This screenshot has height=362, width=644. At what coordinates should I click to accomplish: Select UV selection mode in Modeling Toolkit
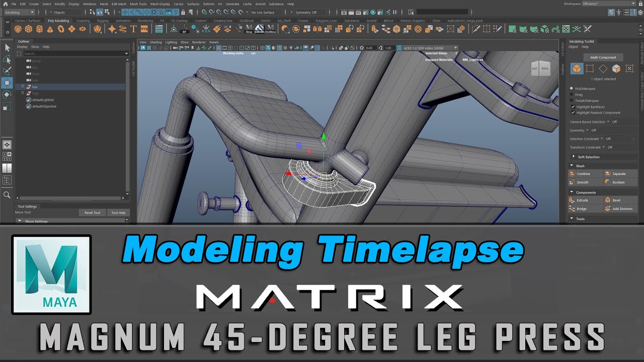[629, 68]
